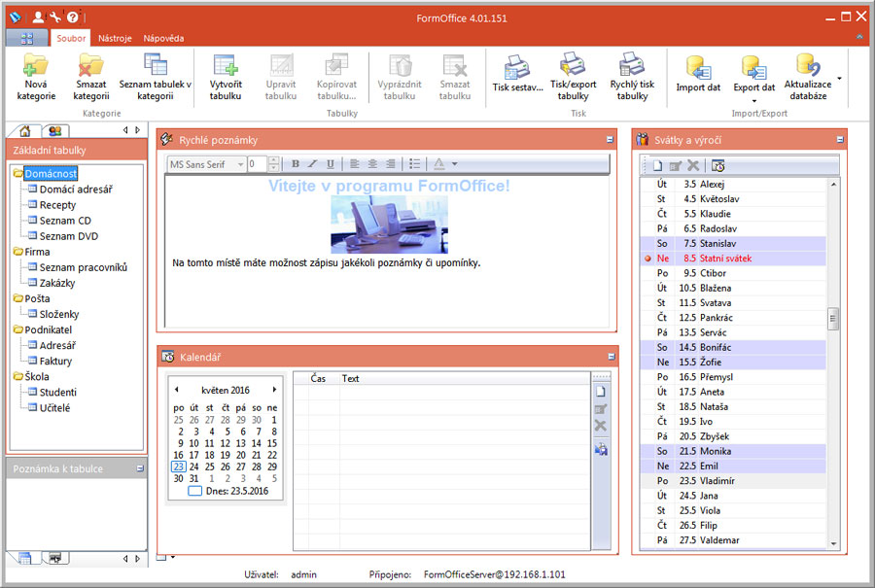The width and height of the screenshot is (875, 588).
Task: Click Svátky list scrollbar down arrow
Action: [834, 543]
